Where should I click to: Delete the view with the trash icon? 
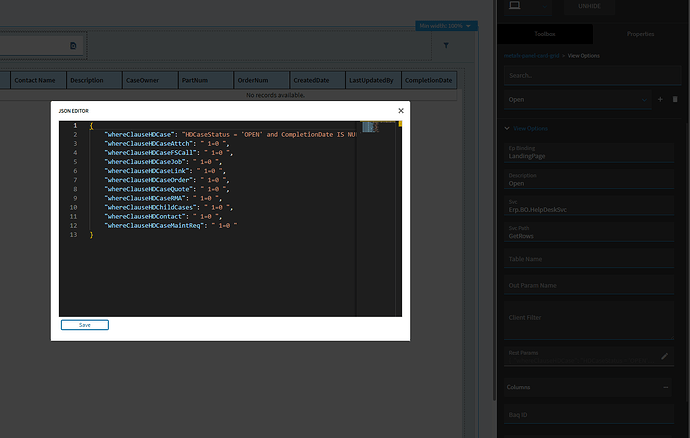click(x=675, y=100)
